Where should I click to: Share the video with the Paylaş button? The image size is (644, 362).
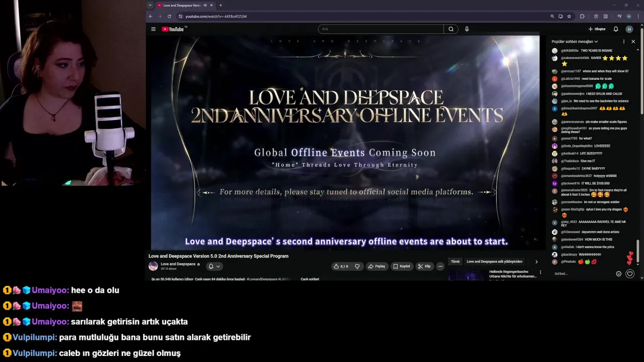[377, 266]
